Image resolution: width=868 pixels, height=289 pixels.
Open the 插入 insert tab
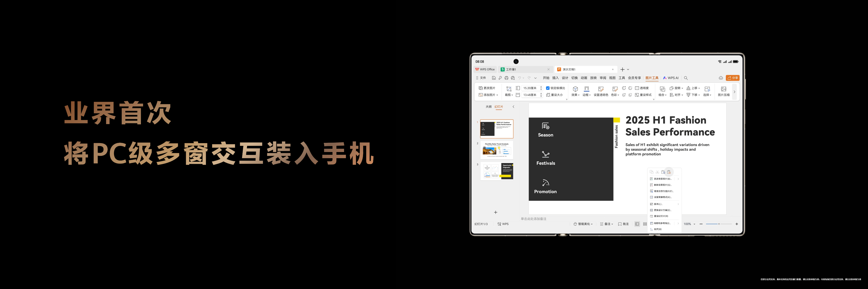[556, 78]
